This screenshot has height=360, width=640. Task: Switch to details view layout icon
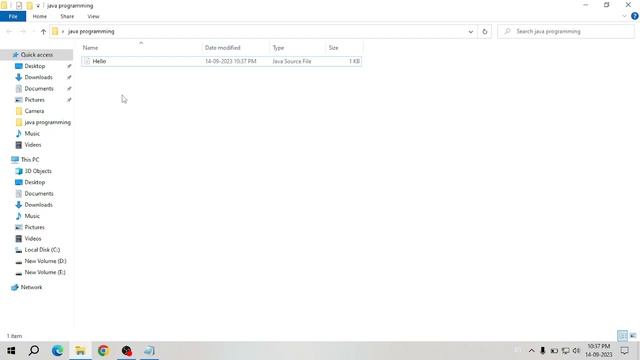(622, 336)
